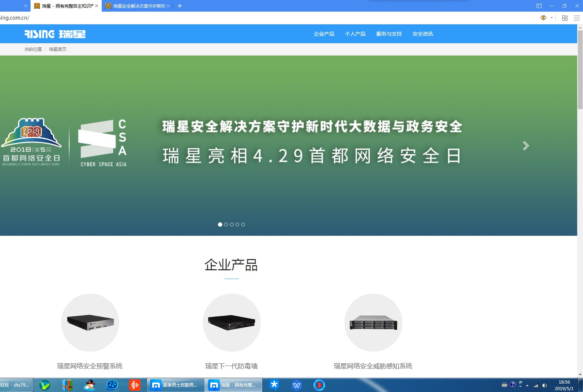Open the bee extension icon in toolbar

point(543,18)
